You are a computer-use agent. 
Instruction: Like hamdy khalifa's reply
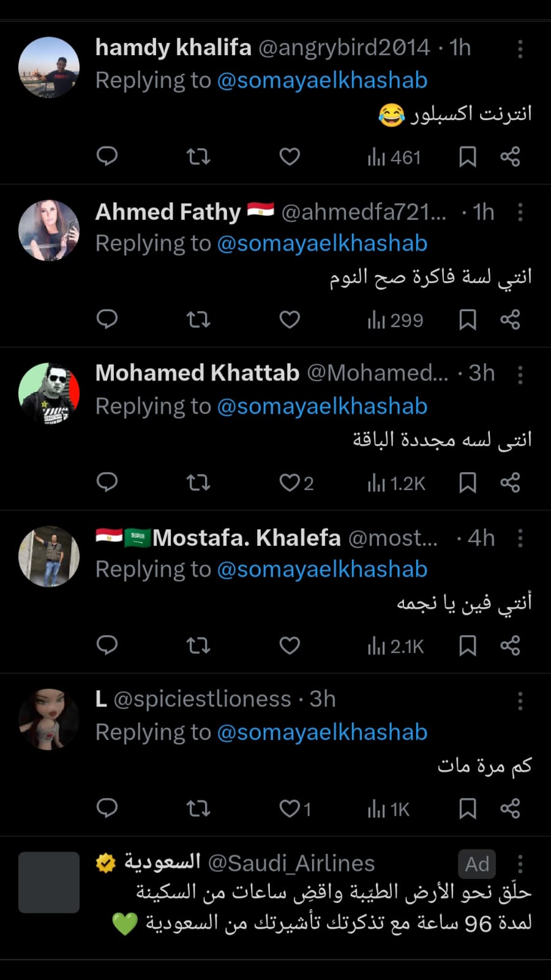290,157
